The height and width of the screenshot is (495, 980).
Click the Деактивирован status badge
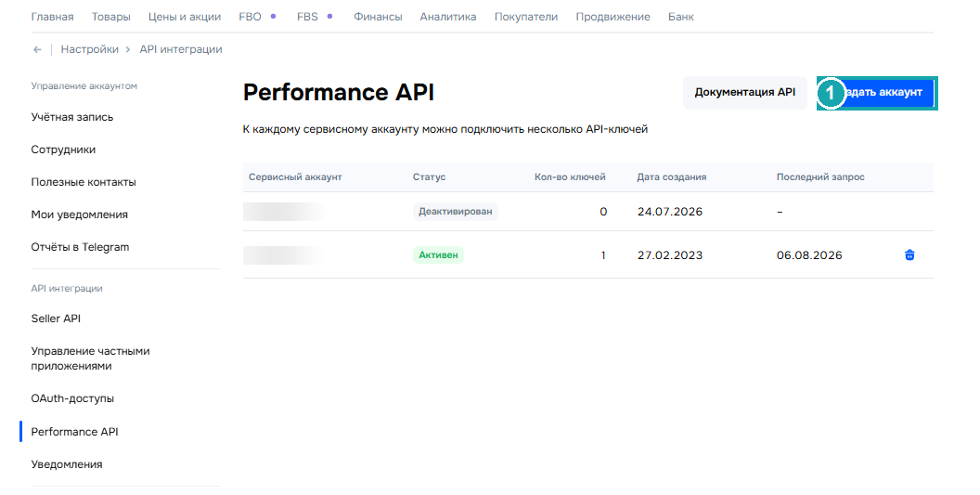tap(455, 212)
